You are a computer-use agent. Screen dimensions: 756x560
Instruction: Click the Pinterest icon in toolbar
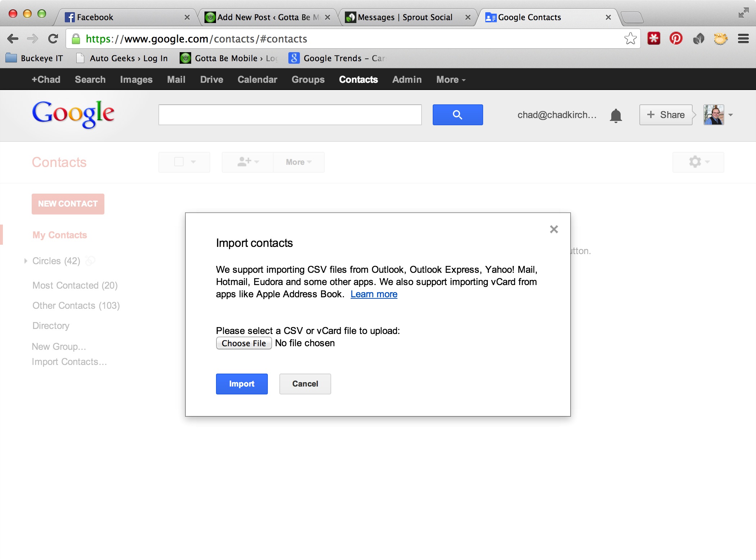pyautogui.click(x=675, y=40)
